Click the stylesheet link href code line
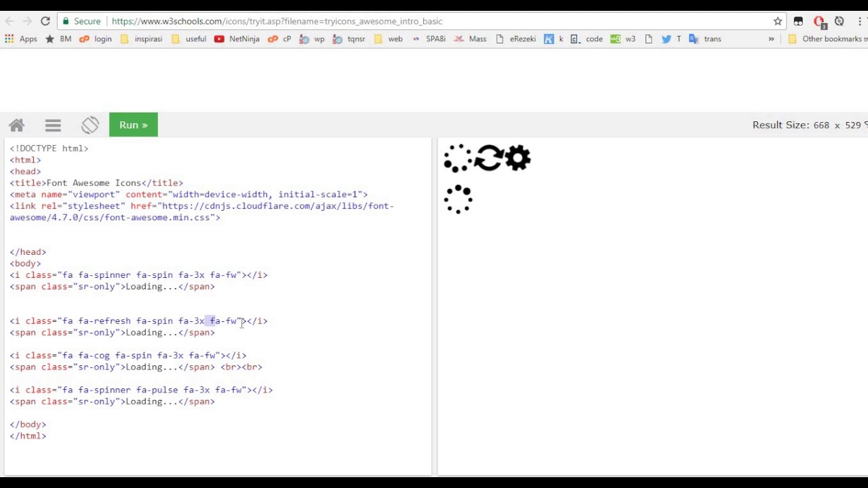 click(x=201, y=211)
